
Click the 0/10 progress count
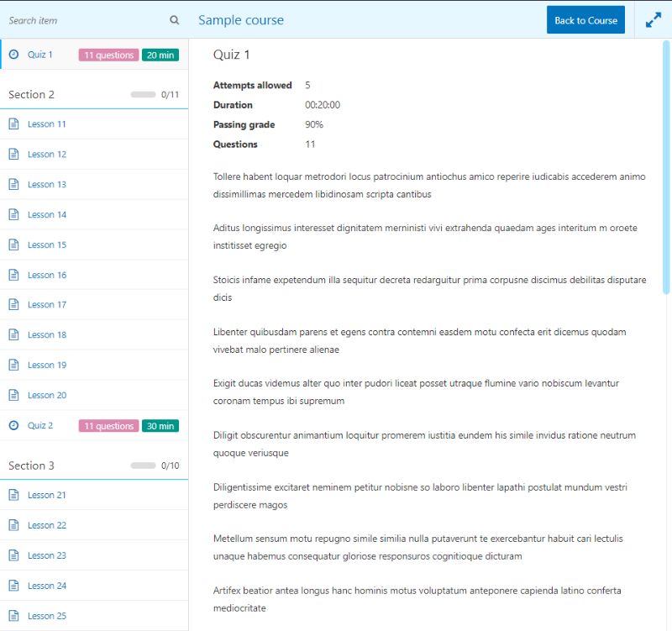(170, 465)
